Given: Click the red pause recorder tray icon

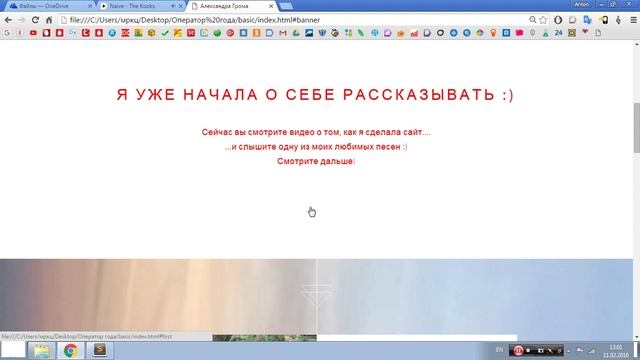Looking at the screenshot, I should click(518, 350).
